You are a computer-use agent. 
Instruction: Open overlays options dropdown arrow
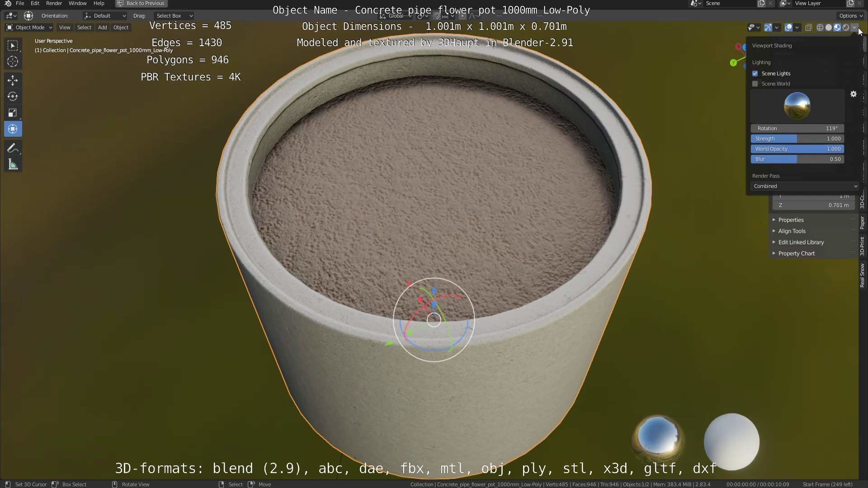tap(797, 28)
